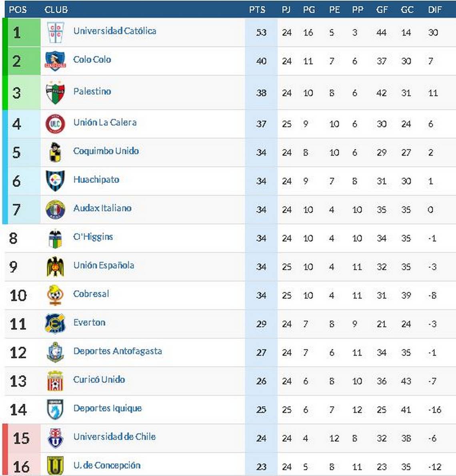
Task: Open the Deportes Iquique team link
Action: [108, 408]
